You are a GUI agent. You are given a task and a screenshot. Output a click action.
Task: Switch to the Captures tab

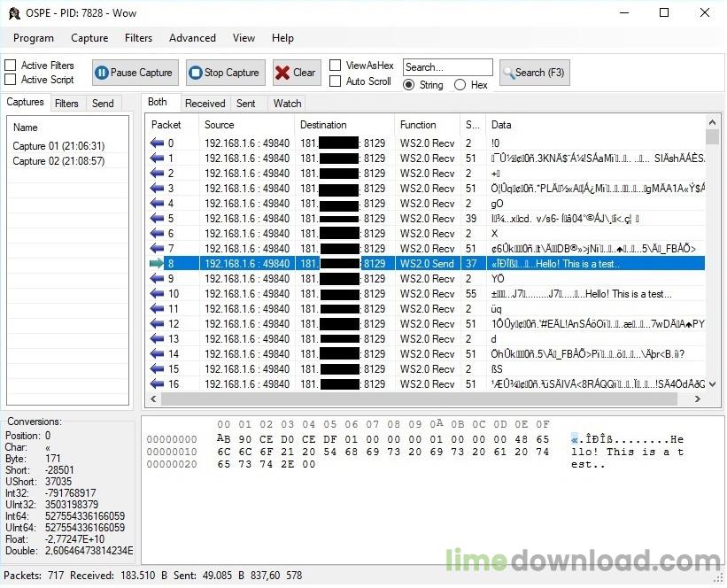pos(25,102)
